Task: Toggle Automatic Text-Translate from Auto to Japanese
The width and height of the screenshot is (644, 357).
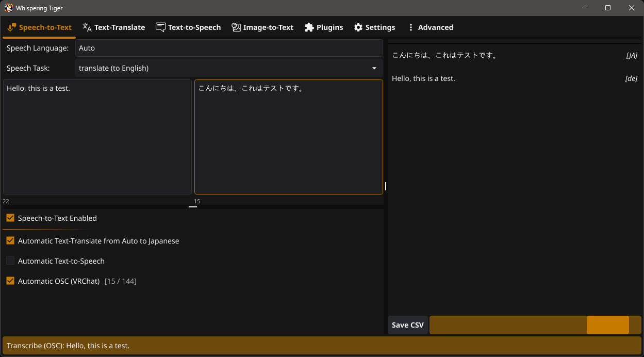Action: (x=10, y=240)
